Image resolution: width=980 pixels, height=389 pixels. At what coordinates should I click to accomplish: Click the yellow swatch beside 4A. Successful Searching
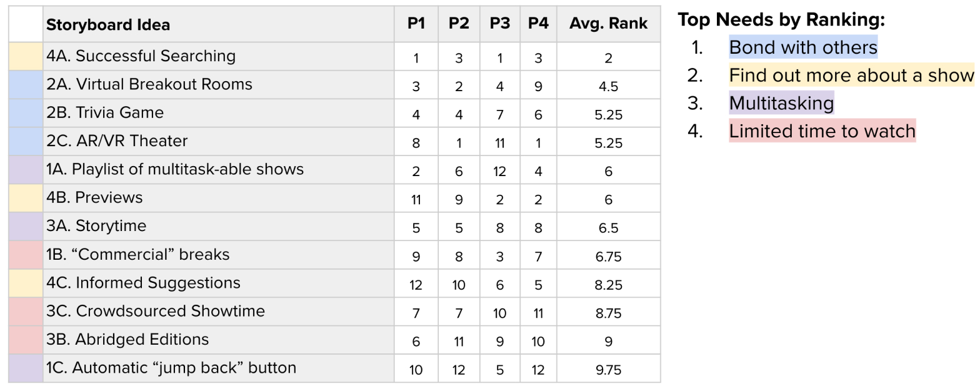click(x=26, y=56)
